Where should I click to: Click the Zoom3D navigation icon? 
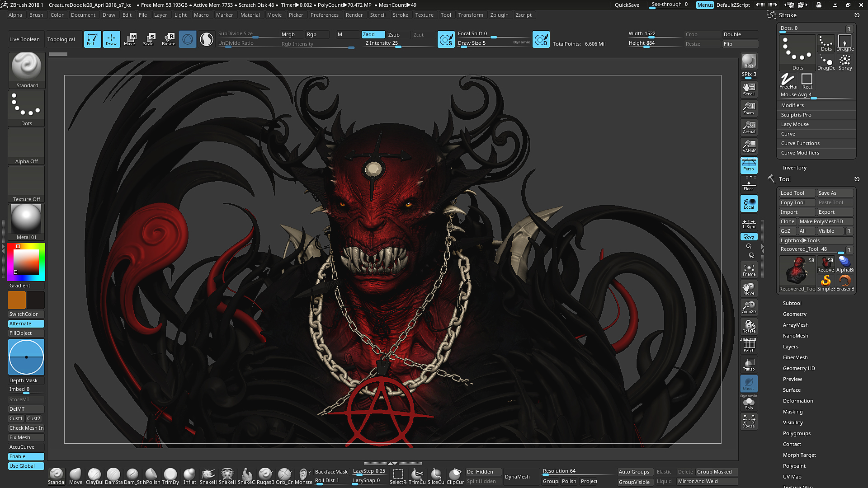(x=749, y=307)
